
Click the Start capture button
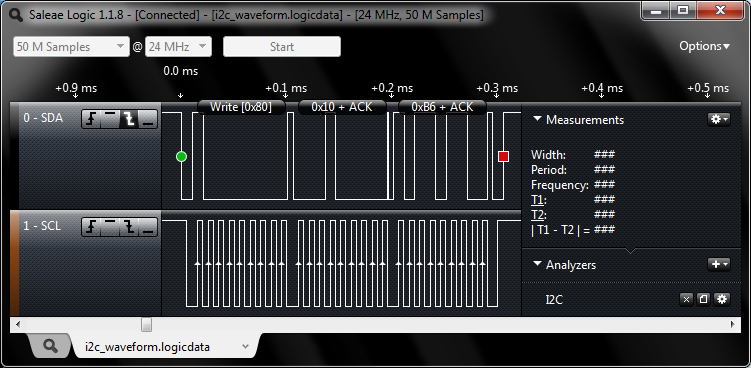pos(282,46)
